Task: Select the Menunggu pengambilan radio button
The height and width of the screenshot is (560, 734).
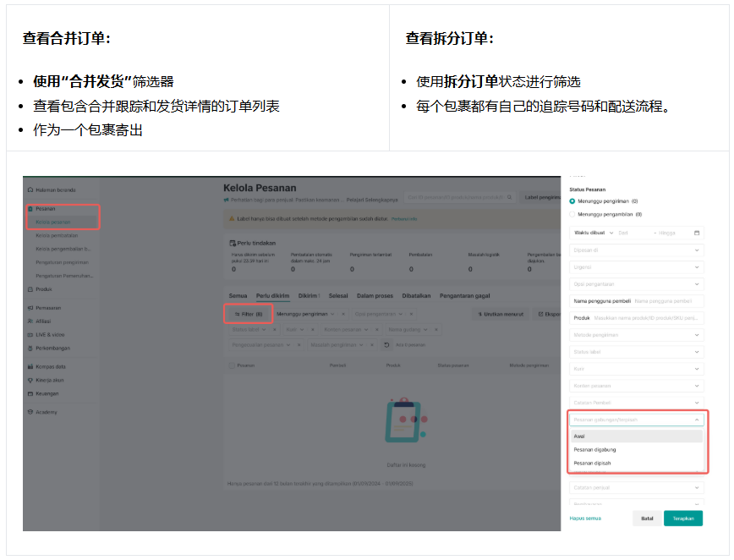Action: pyautogui.click(x=572, y=214)
